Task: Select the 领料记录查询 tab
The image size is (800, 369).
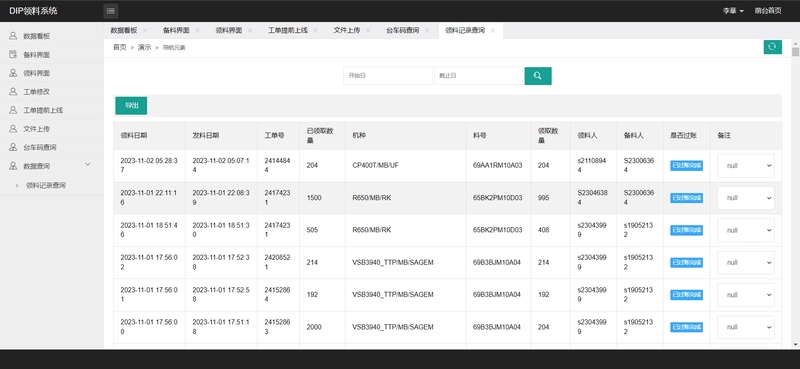Action: 465,31
